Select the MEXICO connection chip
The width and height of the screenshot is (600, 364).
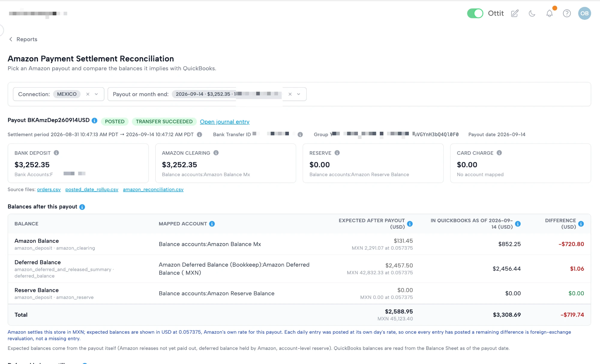tap(67, 94)
